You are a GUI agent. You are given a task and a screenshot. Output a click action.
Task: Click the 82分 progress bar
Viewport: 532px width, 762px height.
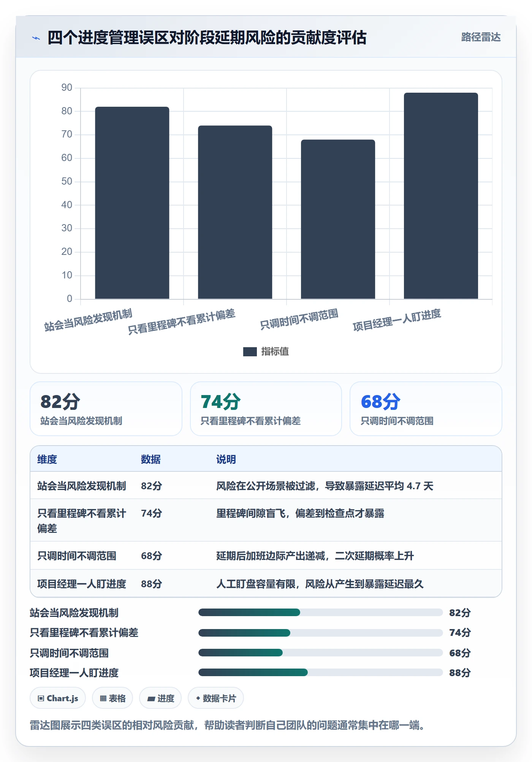pyautogui.click(x=320, y=612)
